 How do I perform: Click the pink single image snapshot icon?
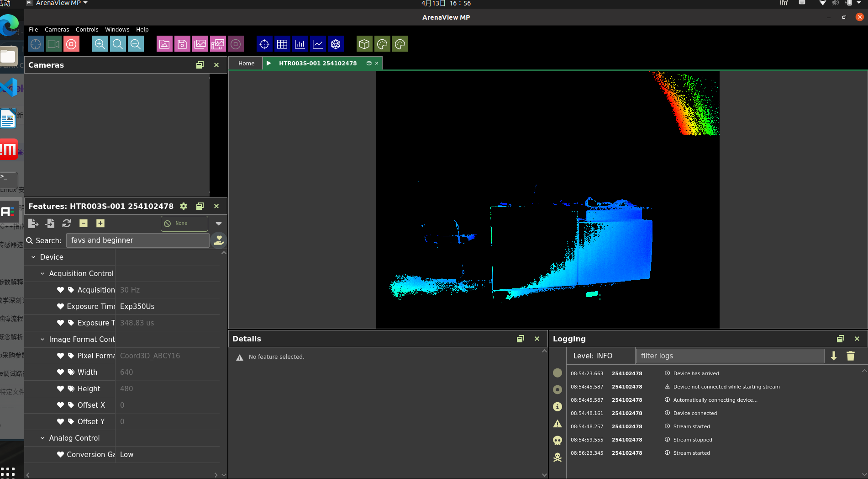pos(200,44)
